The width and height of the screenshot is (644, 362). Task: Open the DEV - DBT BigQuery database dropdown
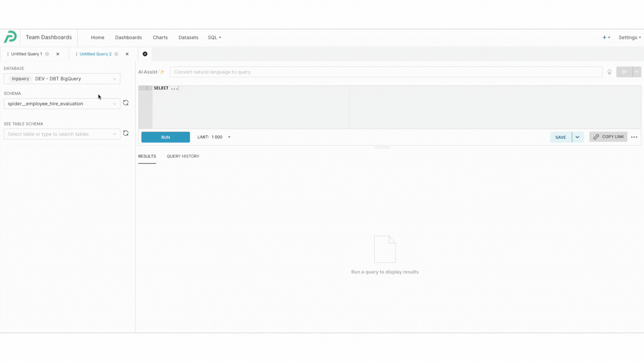pyautogui.click(x=62, y=79)
